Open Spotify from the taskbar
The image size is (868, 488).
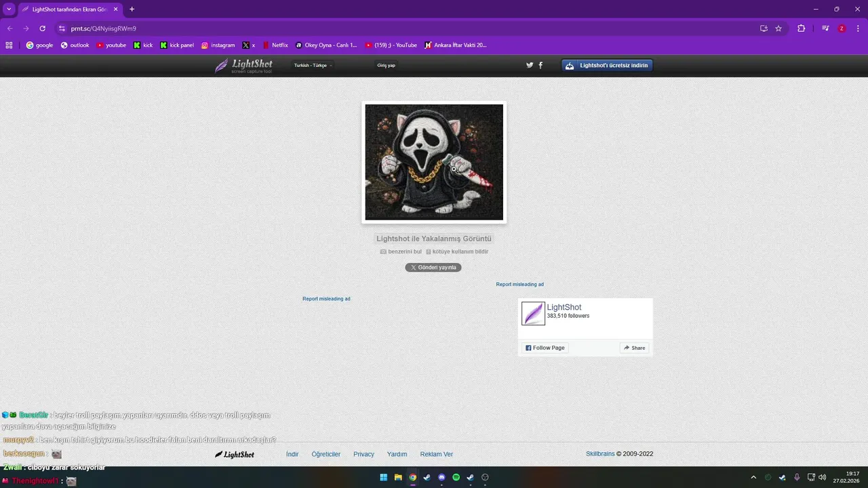[456, 477]
